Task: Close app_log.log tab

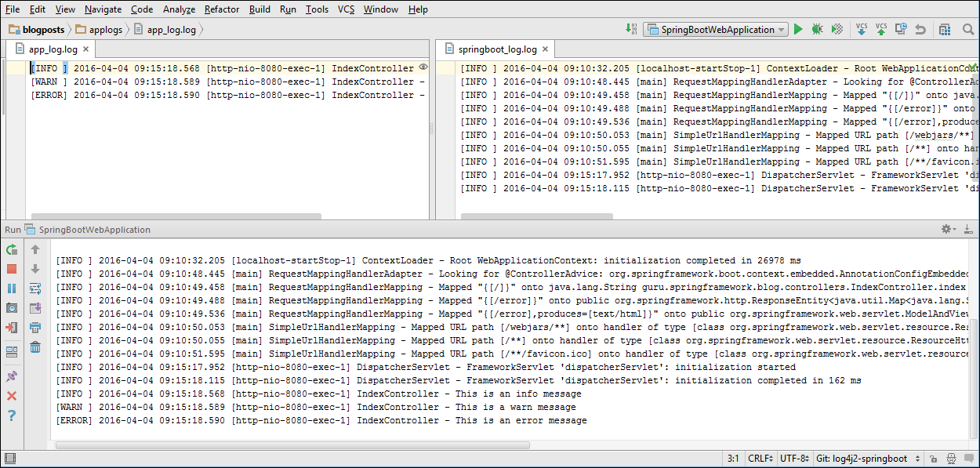Action: [85, 49]
